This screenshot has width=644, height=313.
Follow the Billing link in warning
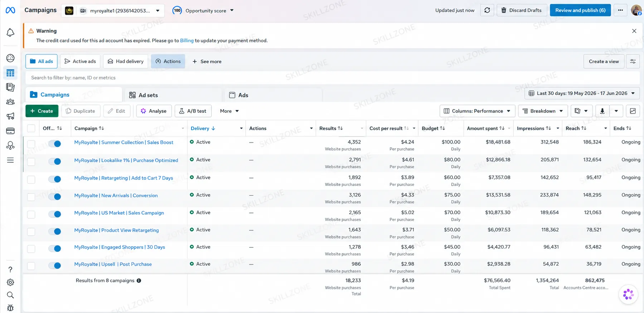(x=187, y=41)
